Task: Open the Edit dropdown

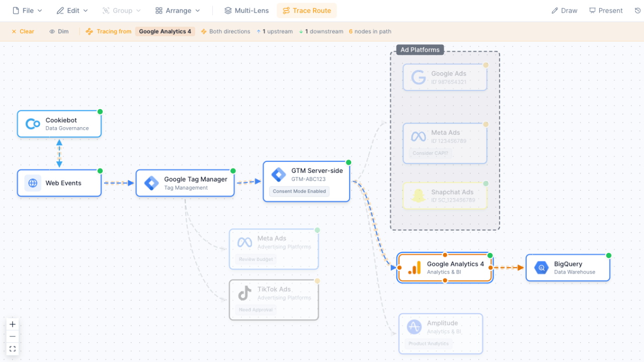Action: 72,10
